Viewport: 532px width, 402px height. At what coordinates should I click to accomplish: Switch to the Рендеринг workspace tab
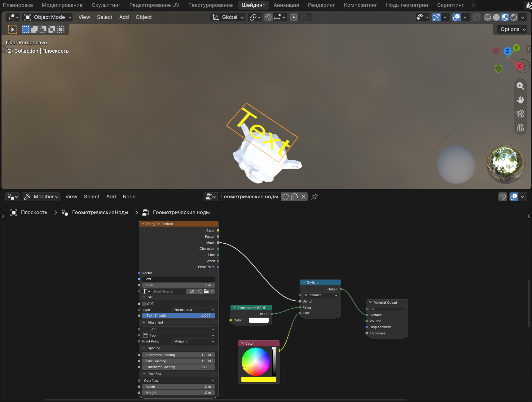pos(321,5)
